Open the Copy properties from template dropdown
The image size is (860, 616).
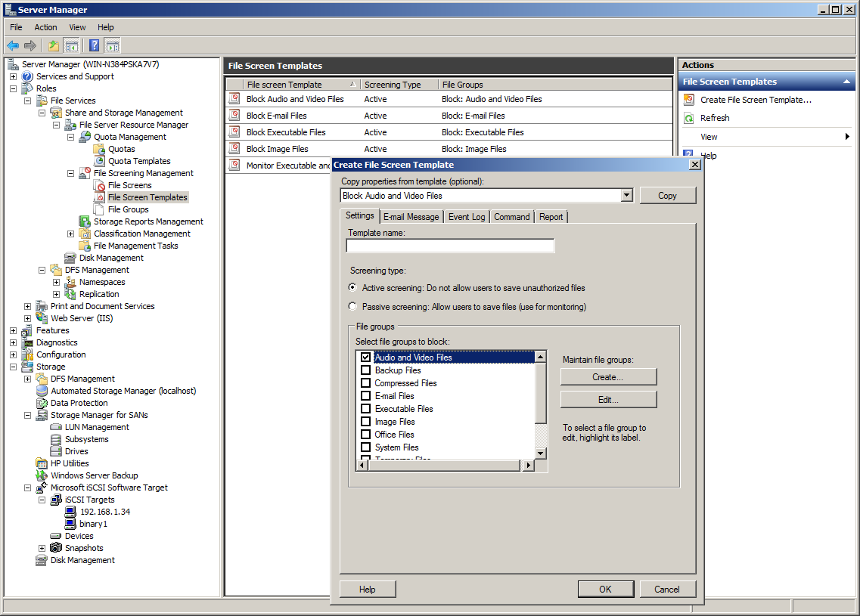627,195
